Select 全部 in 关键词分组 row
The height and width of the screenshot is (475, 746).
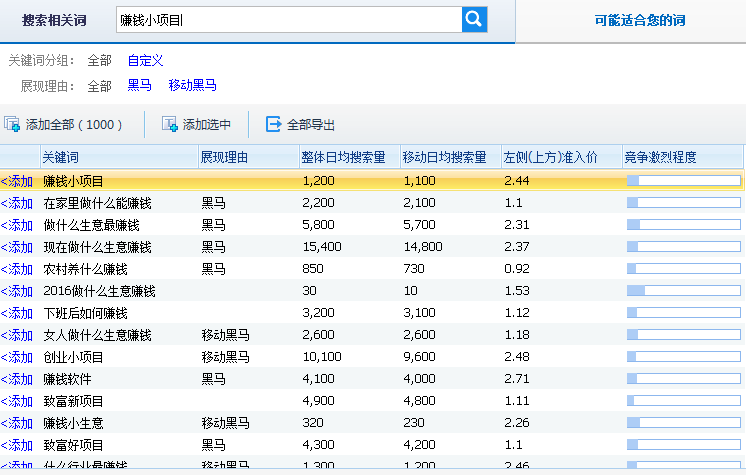pos(99,61)
